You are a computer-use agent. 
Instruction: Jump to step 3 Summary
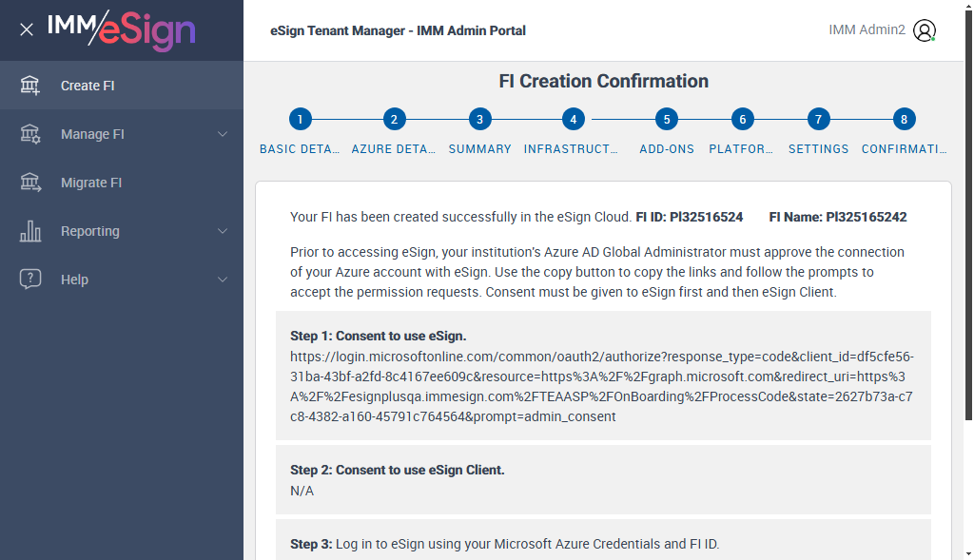480,120
